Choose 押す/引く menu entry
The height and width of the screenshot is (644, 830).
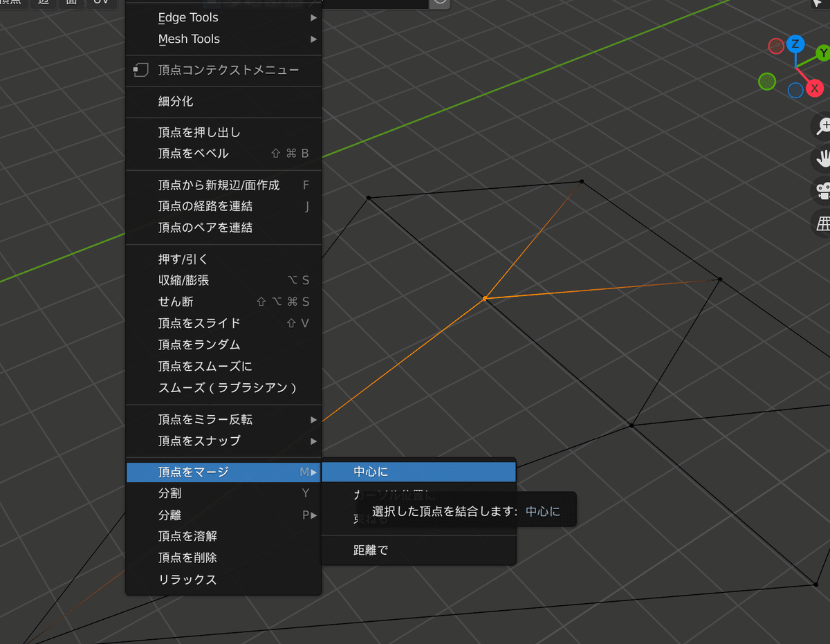[x=223, y=259]
